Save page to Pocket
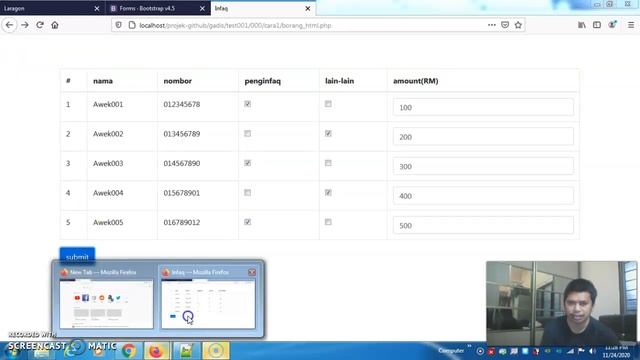This screenshot has width=640, height=360. point(505,25)
